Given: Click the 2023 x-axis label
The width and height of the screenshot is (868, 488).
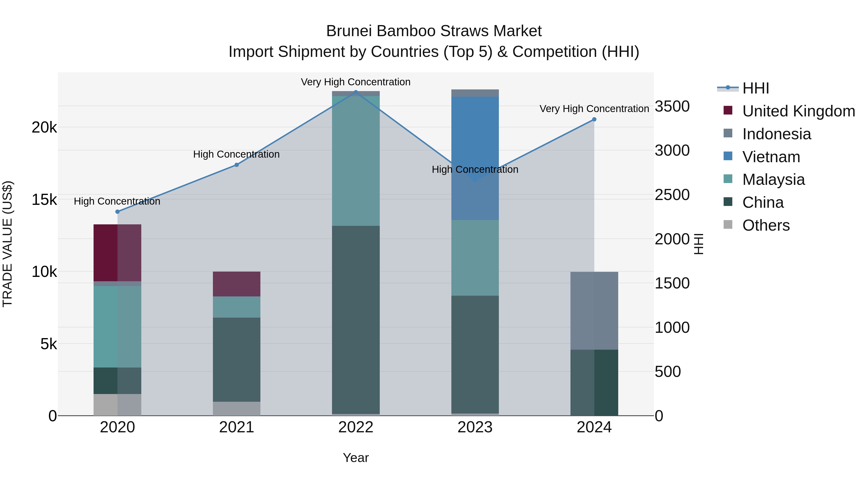Looking at the screenshot, I should [475, 427].
